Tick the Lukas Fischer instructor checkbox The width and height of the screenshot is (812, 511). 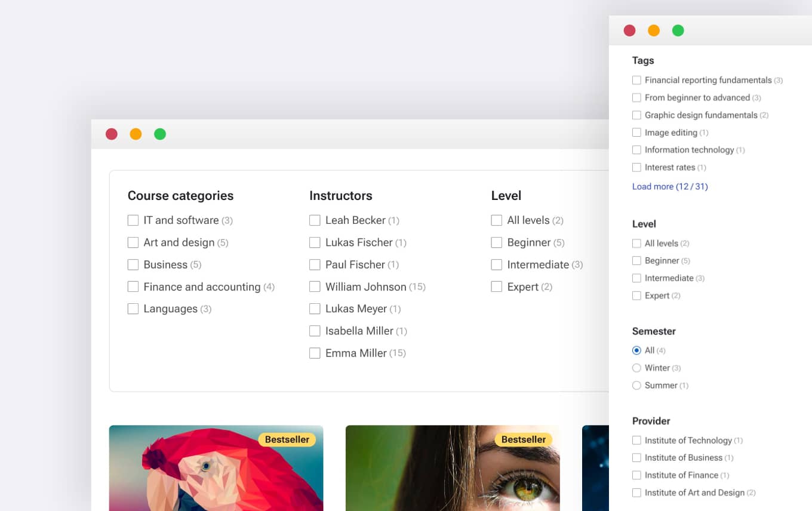coord(315,242)
